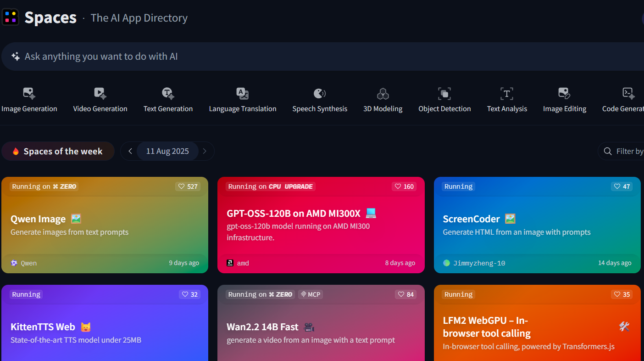Like the Qwen Image space (527 likes)
This screenshot has height=361, width=644.
pyautogui.click(x=188, y=186)
